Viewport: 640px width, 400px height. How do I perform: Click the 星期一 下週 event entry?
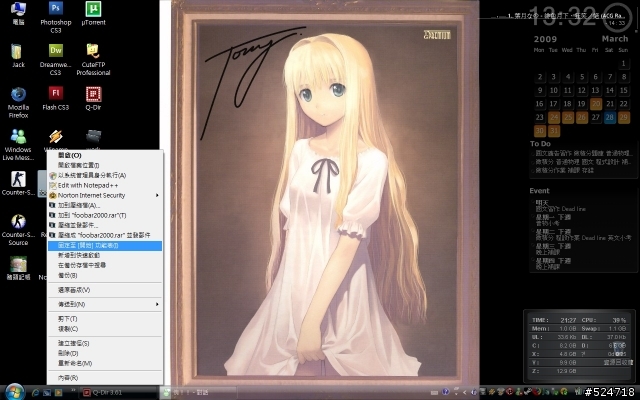point(553,220)
